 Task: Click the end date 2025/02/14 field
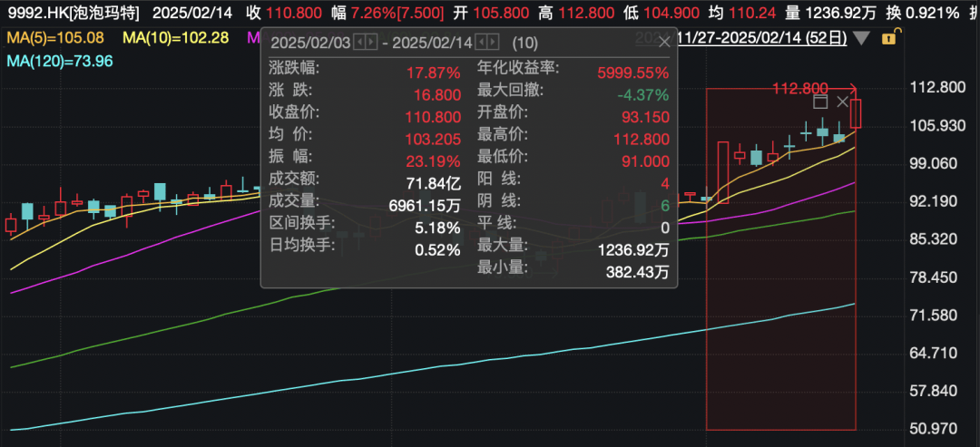point(432,43)
